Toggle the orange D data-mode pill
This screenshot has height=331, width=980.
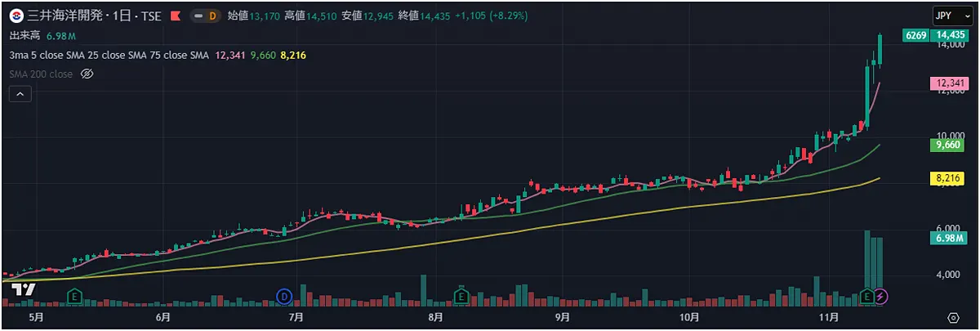click(212, 16)
